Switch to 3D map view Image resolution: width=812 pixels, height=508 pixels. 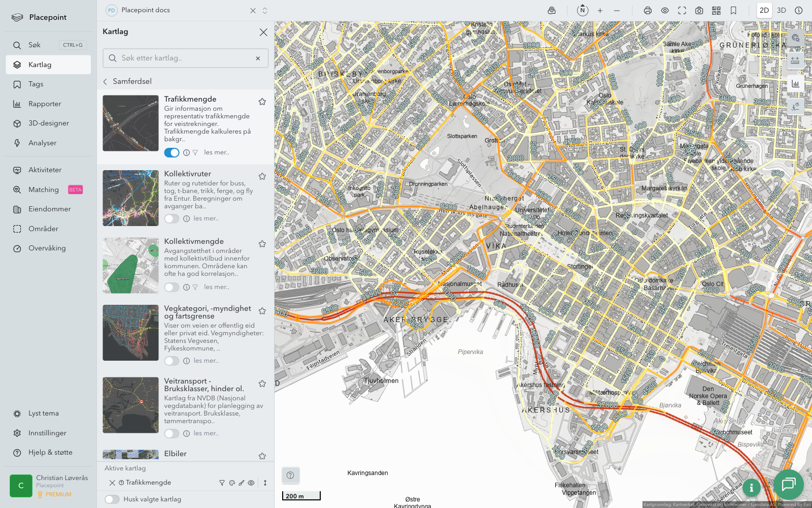tap(782, 10)
